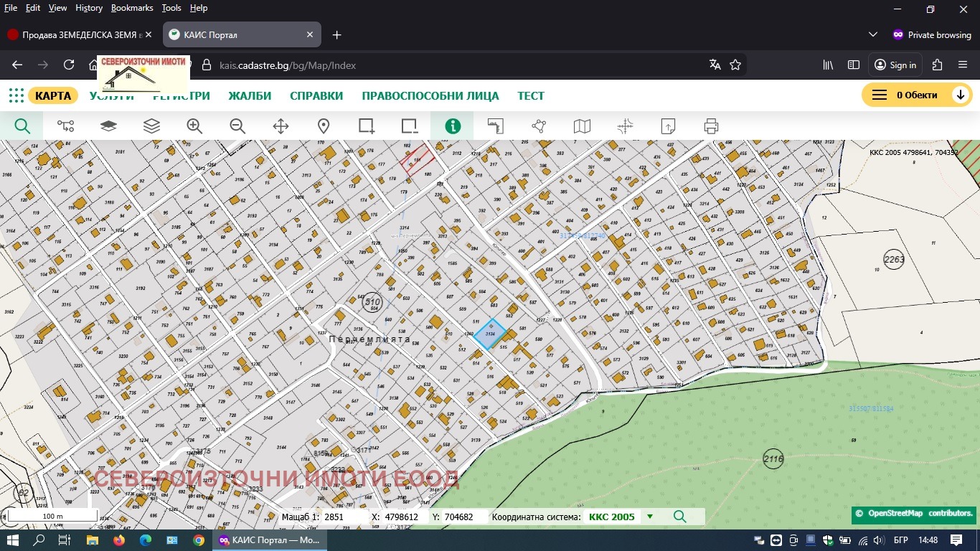Click the remove selection rectangle tool
Image resolution: width=980 pixels, height=551 pixels.
coord(410,126)
